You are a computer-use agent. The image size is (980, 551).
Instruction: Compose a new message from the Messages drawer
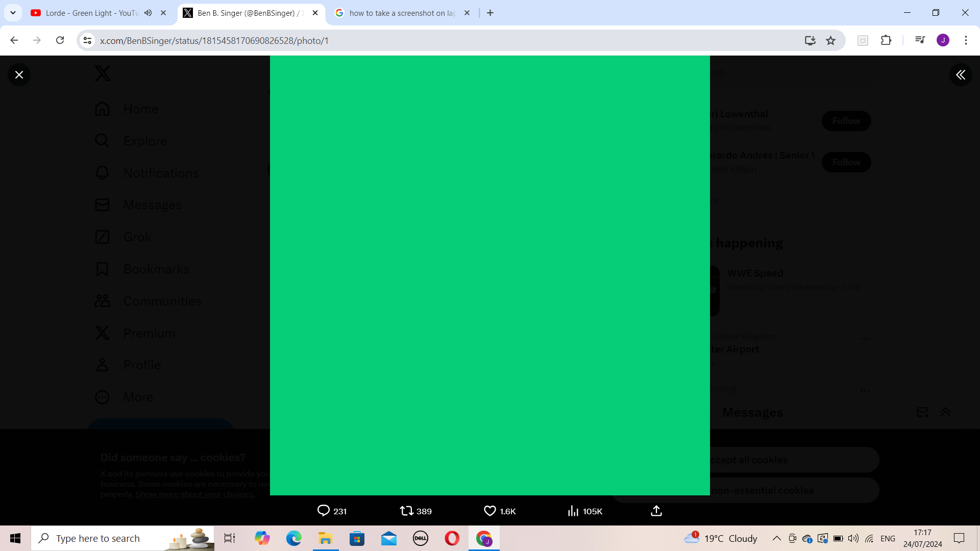[922, 412]
